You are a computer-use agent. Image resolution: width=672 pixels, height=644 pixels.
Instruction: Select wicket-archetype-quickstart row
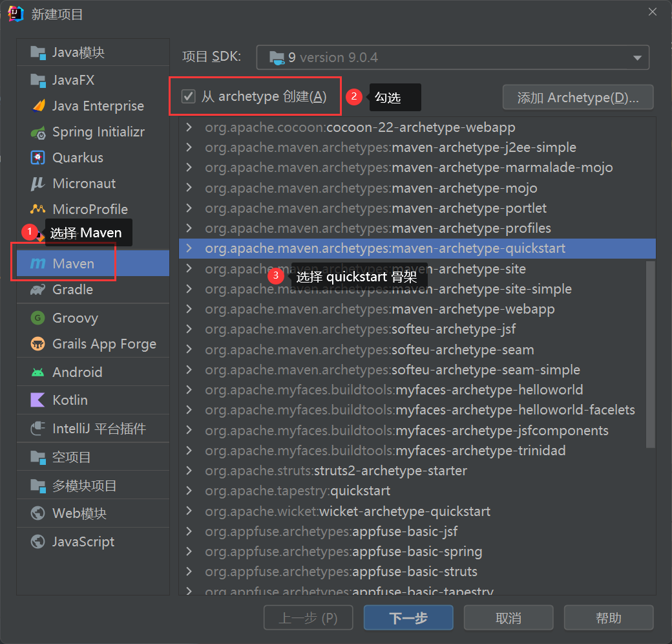pos(417,511)
